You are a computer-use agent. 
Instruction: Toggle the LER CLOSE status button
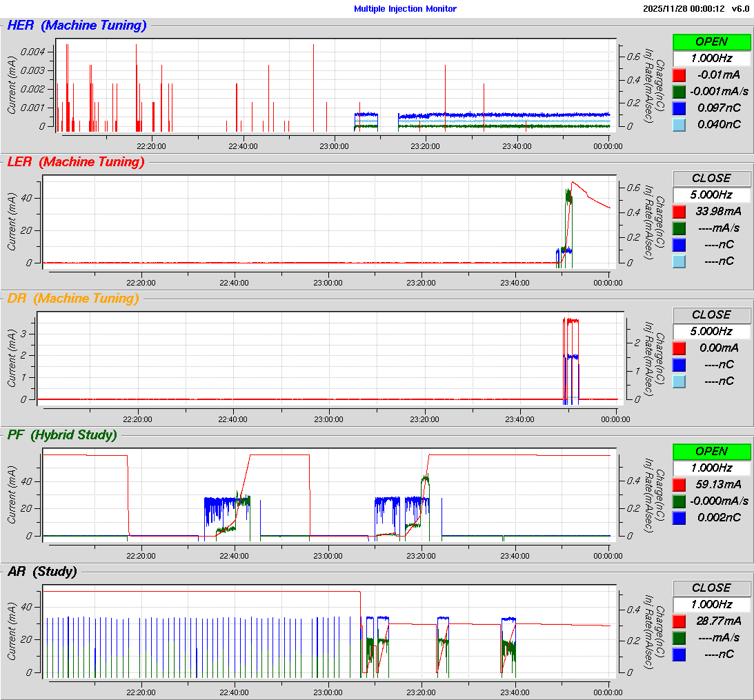point(711,178)
